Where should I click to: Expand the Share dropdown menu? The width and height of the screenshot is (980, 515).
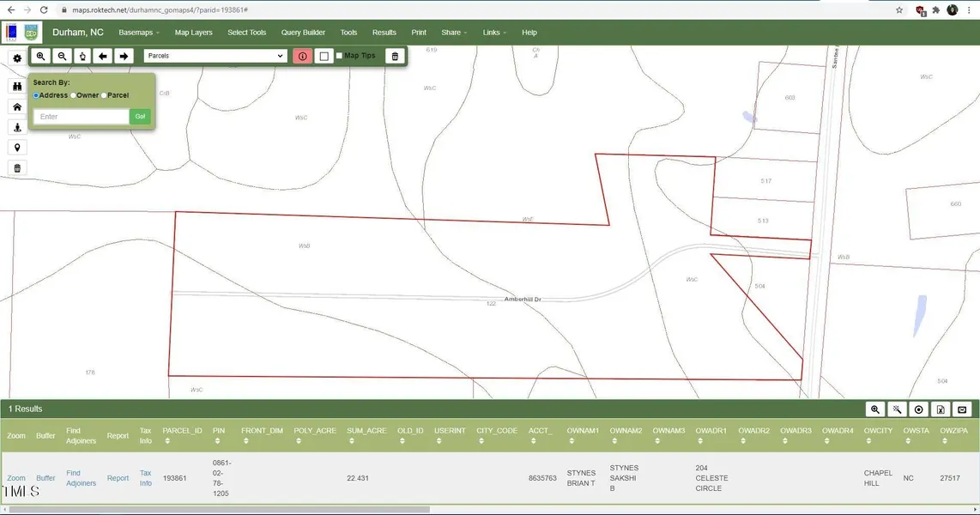click(454, 33)
